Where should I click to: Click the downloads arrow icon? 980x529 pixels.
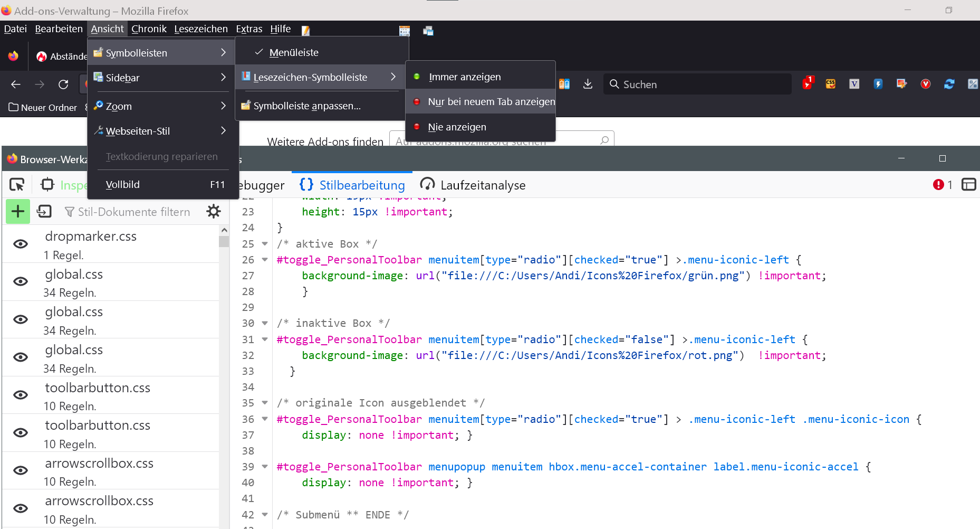(x=588, y=84)
